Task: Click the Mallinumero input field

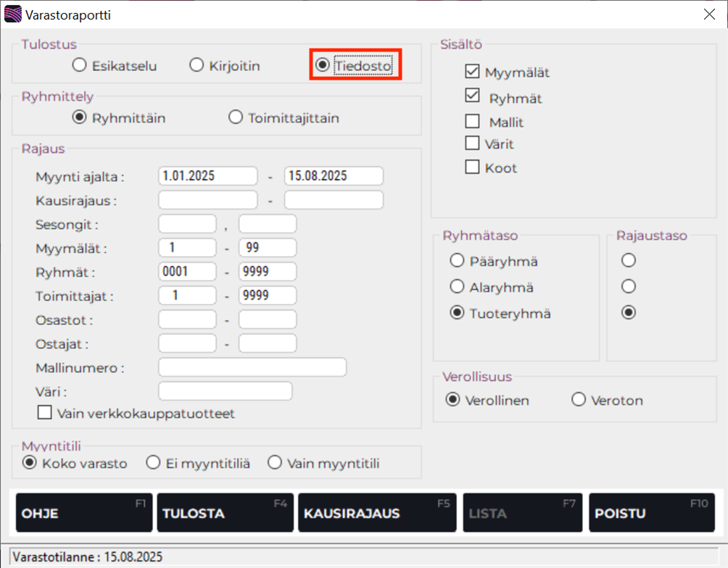Action: [252, 367]
